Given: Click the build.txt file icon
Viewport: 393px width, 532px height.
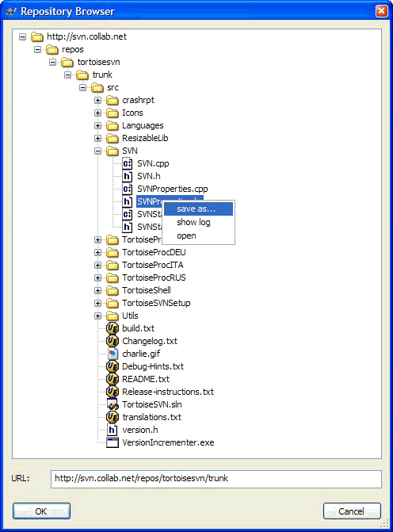Looking at the screenshot, I should click(113, 328).
